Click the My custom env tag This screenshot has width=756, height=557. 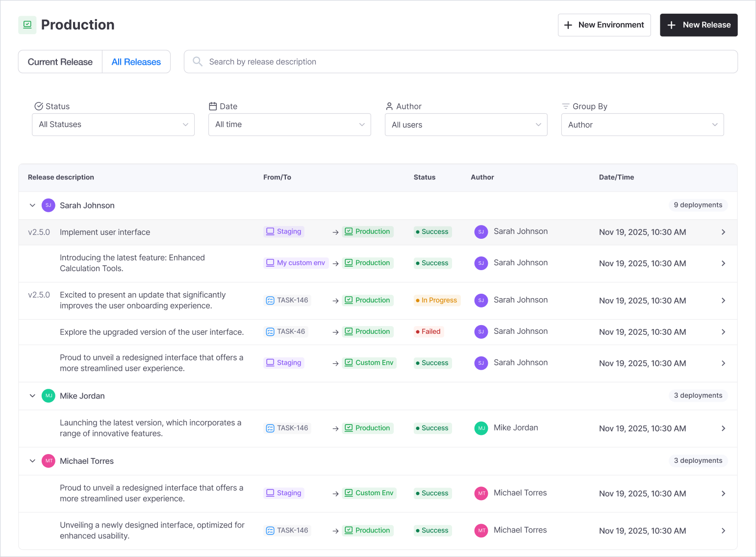click(296, 263)
